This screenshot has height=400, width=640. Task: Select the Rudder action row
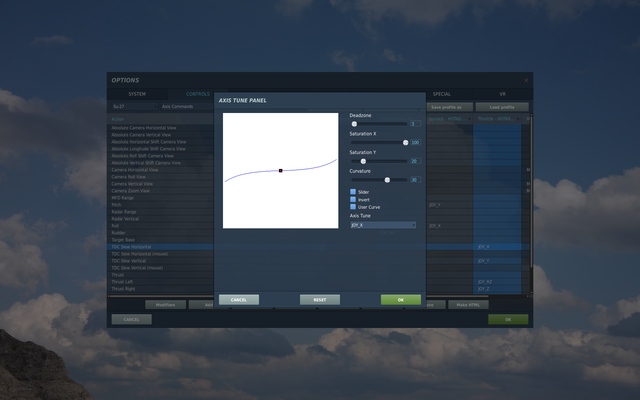click(160, 233)
